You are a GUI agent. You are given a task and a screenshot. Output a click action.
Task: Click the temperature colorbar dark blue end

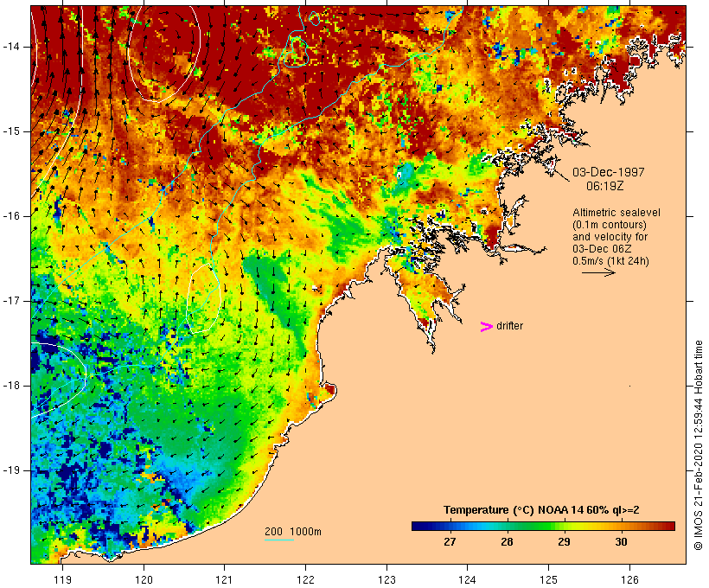[418, 526]
